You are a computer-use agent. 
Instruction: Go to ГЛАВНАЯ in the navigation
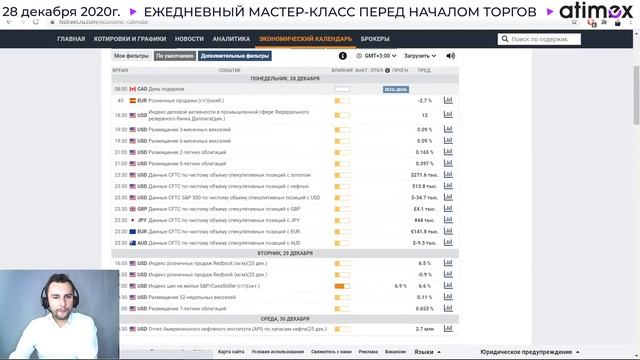coord(71,39)
